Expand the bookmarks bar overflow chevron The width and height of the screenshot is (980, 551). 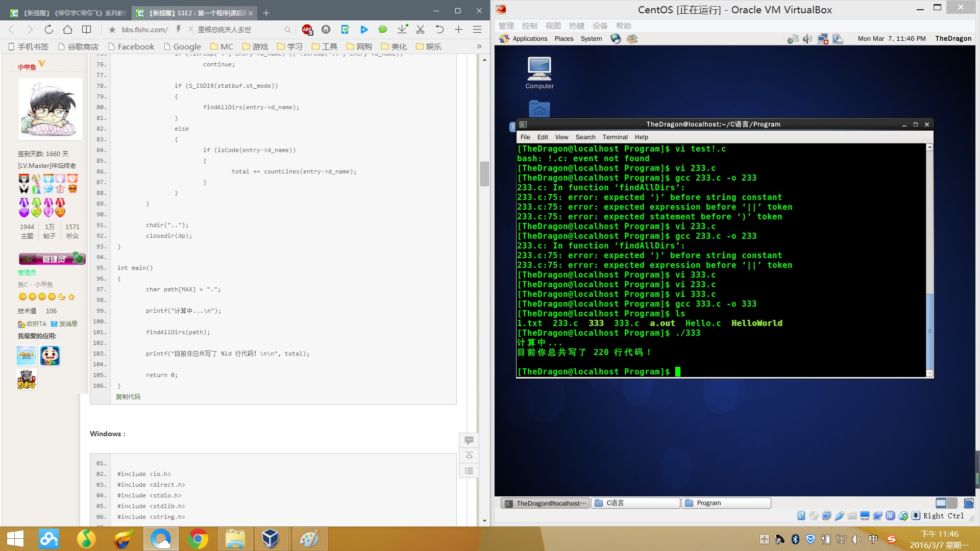pyautogui.click(x=479, y=46)
